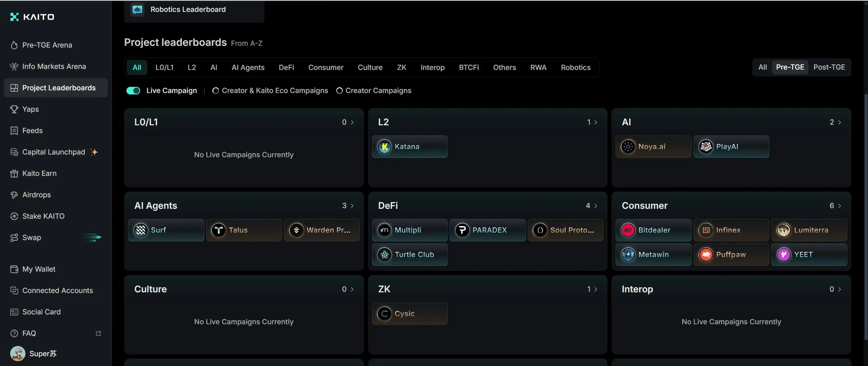Expand the AI category chevron

pyautogui.click(x=840, y=122)
